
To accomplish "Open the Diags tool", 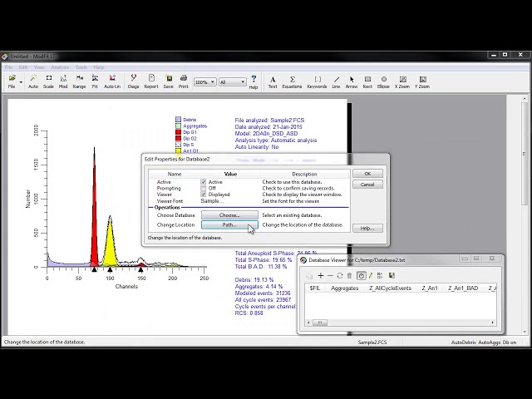I will point(133,81).
